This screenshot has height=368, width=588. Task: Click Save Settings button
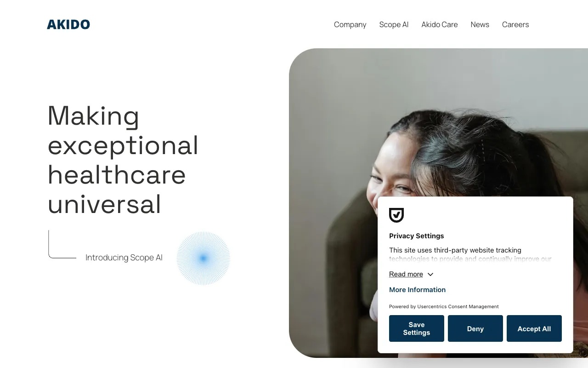point(417,328)
